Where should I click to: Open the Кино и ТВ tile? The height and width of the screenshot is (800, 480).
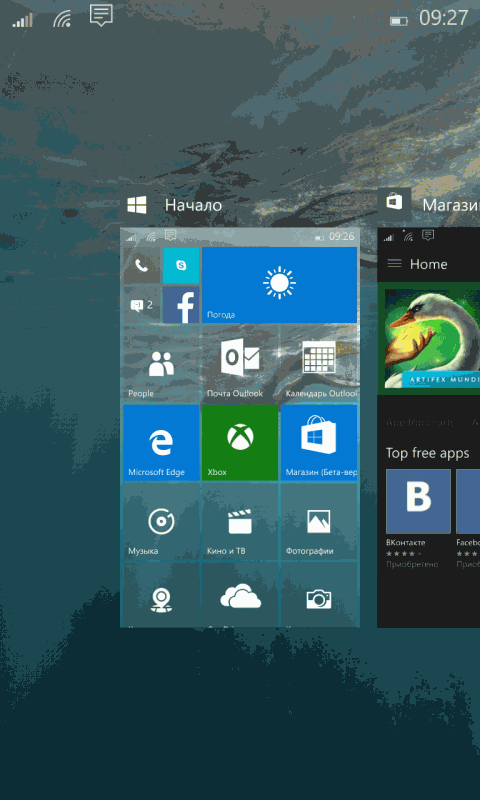240,521
